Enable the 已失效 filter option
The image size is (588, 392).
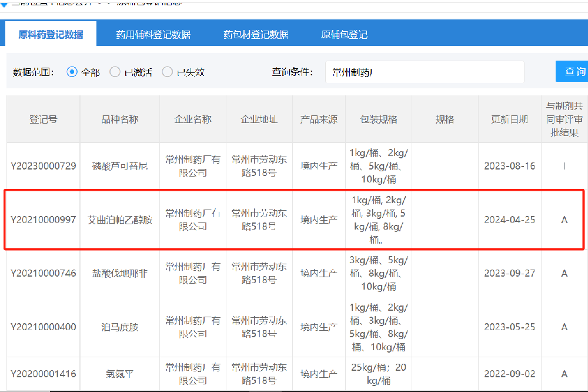point(168,71)
